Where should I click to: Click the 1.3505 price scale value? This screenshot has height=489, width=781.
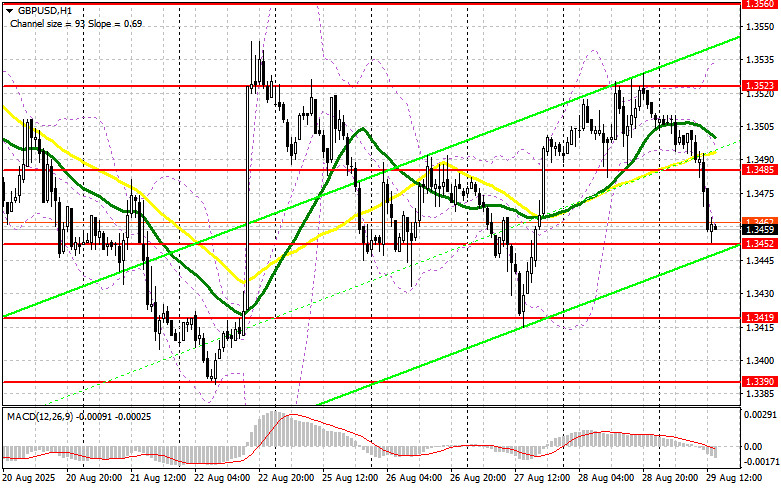[761, 126]
